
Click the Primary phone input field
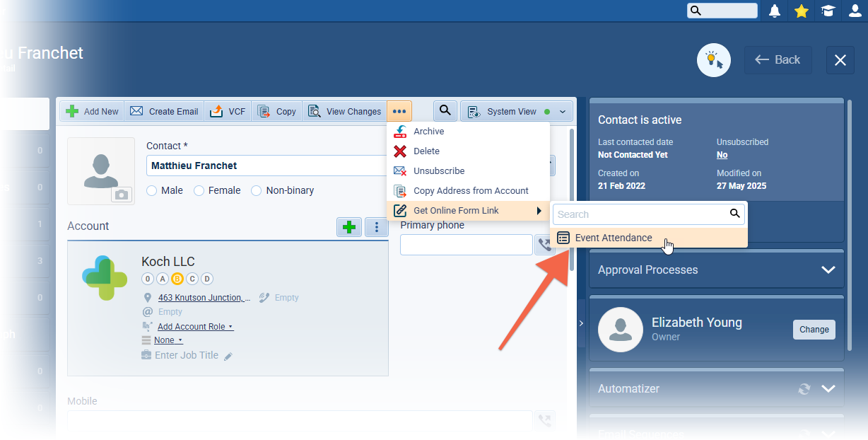[x=466, y=245]
